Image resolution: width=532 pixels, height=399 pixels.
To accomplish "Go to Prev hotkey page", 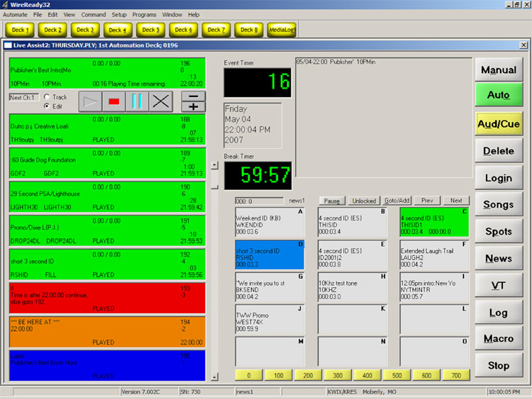I will (x=427, y=201).
